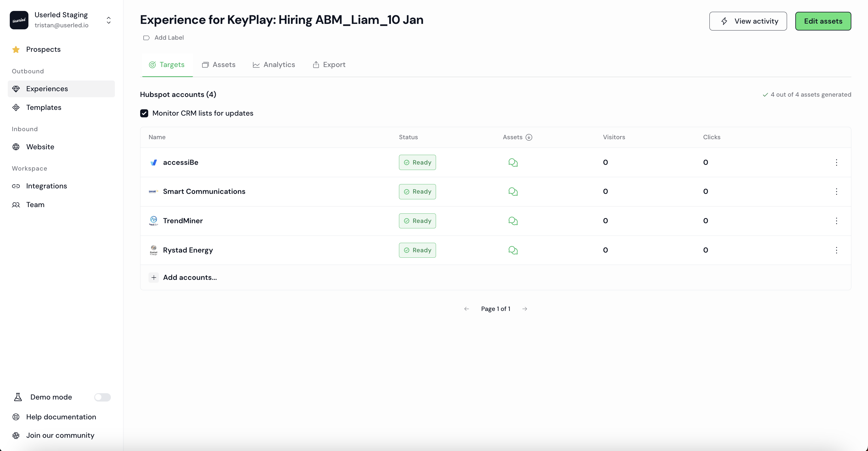Open Smart Communications row three-dot menu

click(836, 192)
